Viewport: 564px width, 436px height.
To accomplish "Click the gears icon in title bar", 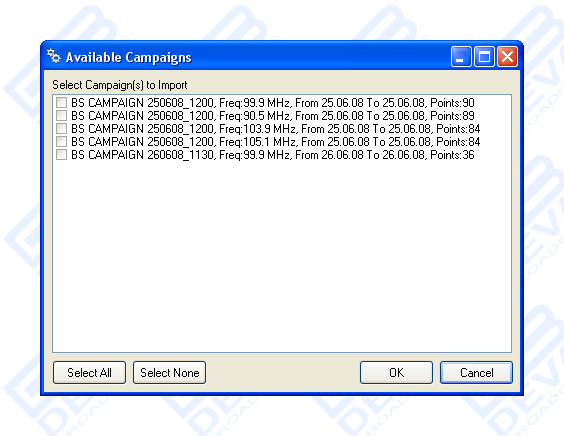I will (x=54, y=56).
